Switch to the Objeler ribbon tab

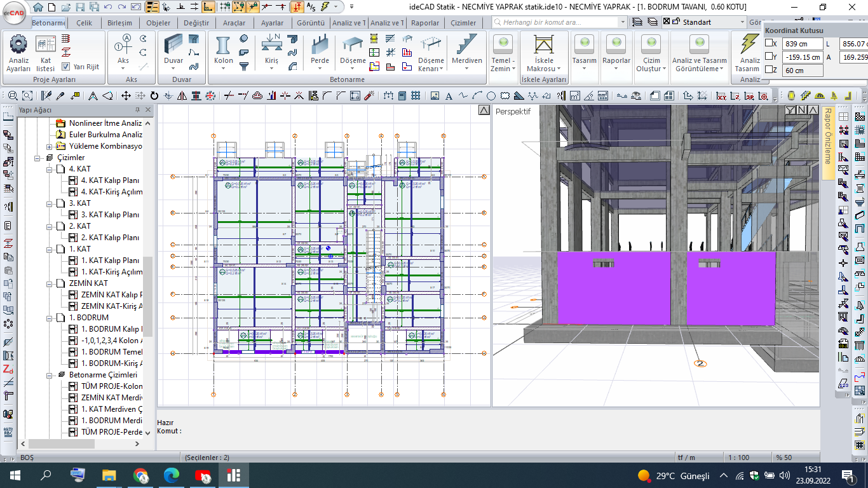pos(158,22)
